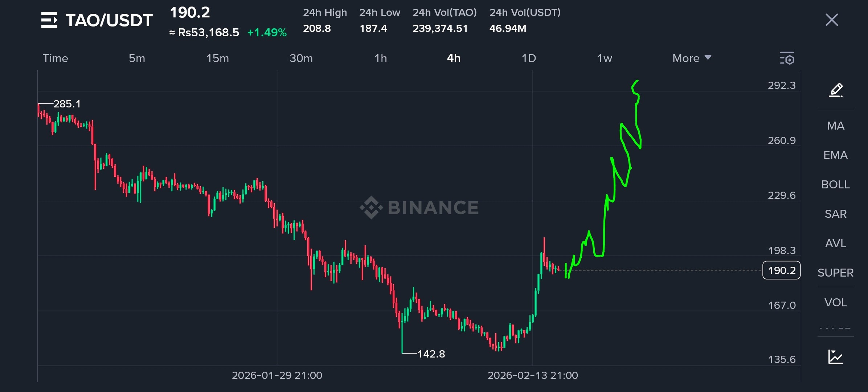
Task: Toggle the BOLL bands indicator
Action: click(835, 184)
